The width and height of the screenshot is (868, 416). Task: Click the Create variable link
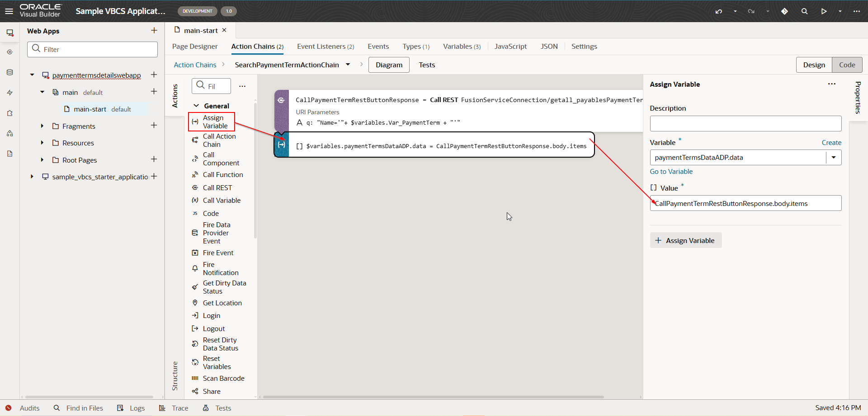tap(831, 143)
